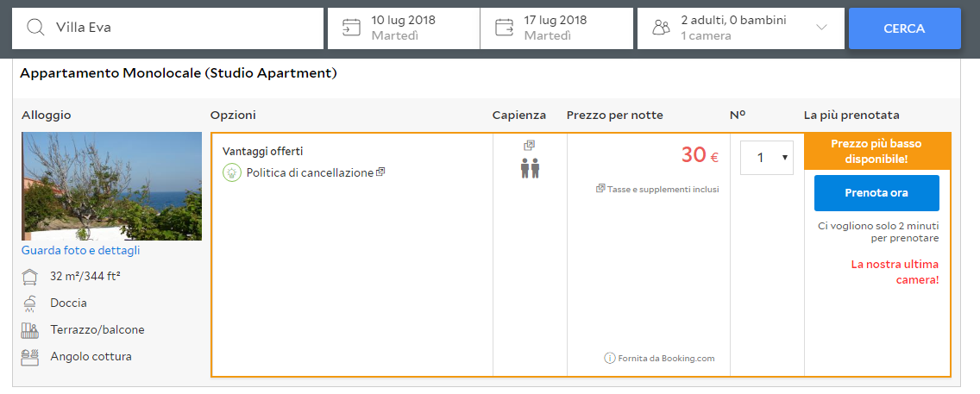Click the Prenota ora button
Image resolution: width=980 pixels, height=394 pixels.
[876, 193]
